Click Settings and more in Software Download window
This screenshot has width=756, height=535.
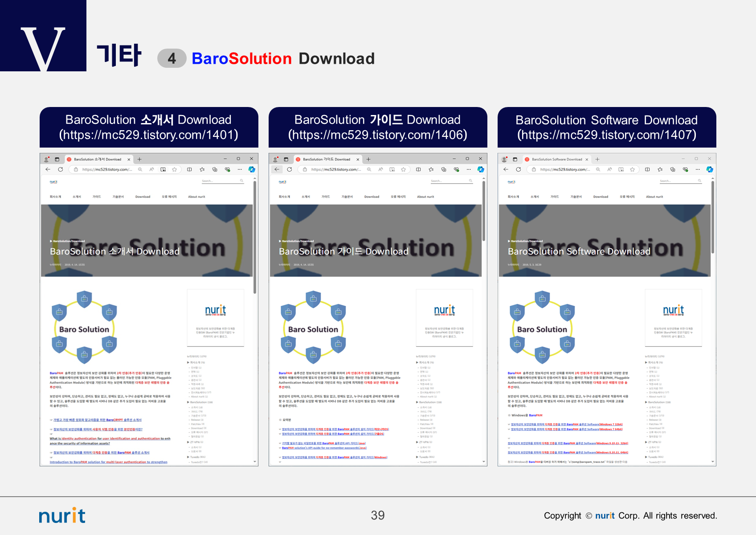[x=698, y=169]
